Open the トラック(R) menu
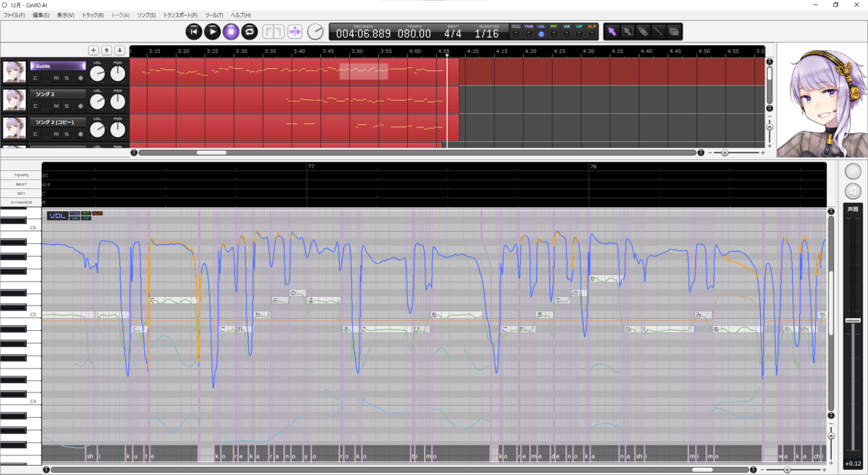 pyautogui.click(x=93, y=15)
